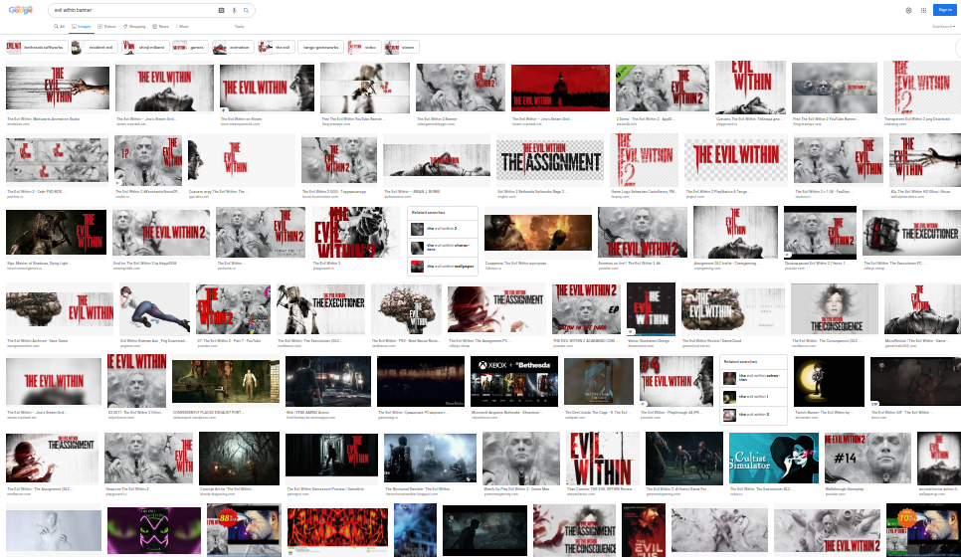This screenshot has width=961, height=560.
Task: Filter by animation chip
Action: click(233, 47)
